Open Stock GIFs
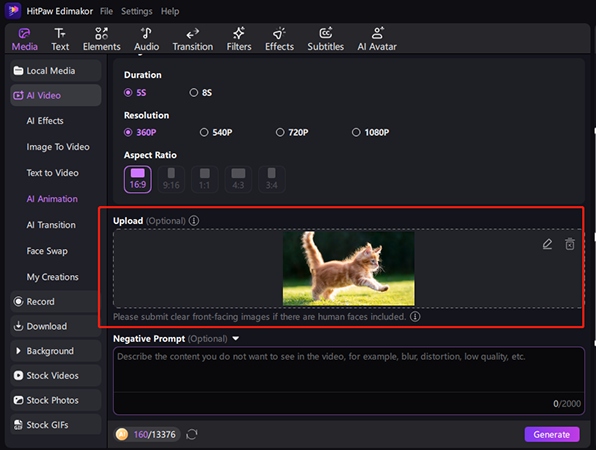This screenshot has height=450, width=596. 55,425
